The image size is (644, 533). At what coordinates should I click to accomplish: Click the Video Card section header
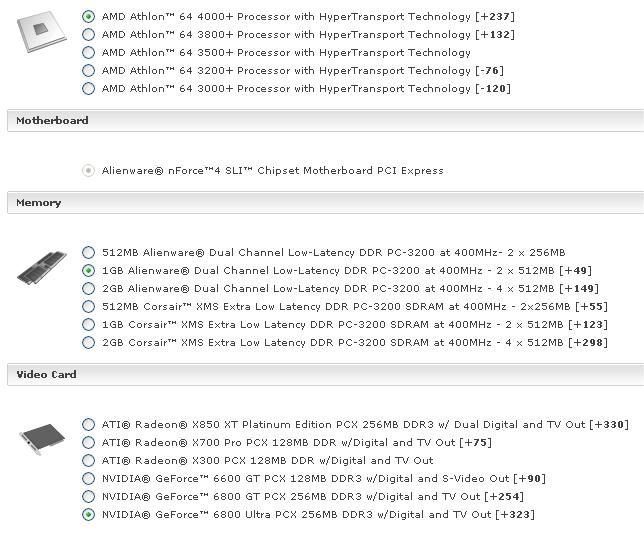click(46, 375)
